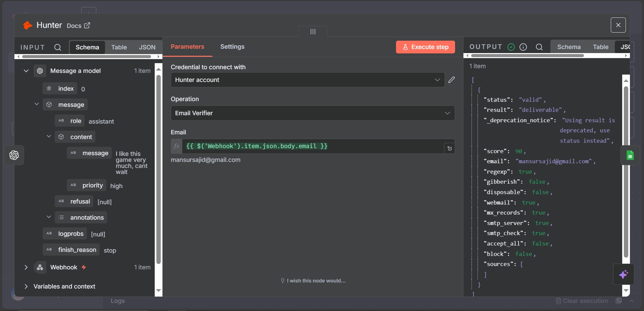644x311 pixels.
Task: Open the Settings tab
Action: pos(232,47)
